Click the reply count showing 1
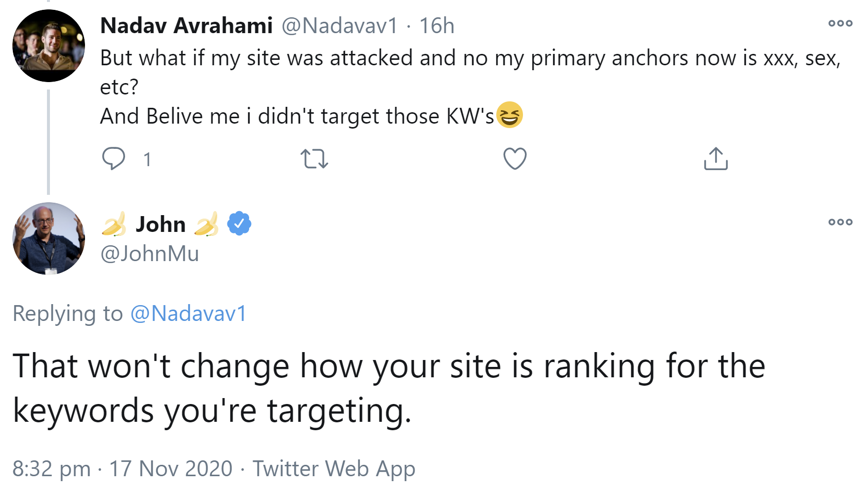This screenshot has width=868, height=494. [147, 159]
